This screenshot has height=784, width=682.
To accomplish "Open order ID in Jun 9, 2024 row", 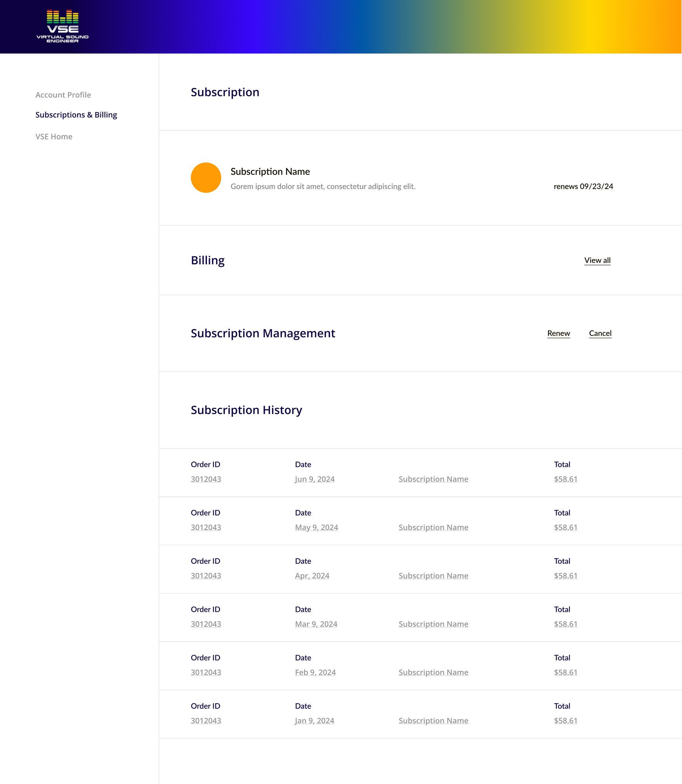I will click(x=206, y=479).
